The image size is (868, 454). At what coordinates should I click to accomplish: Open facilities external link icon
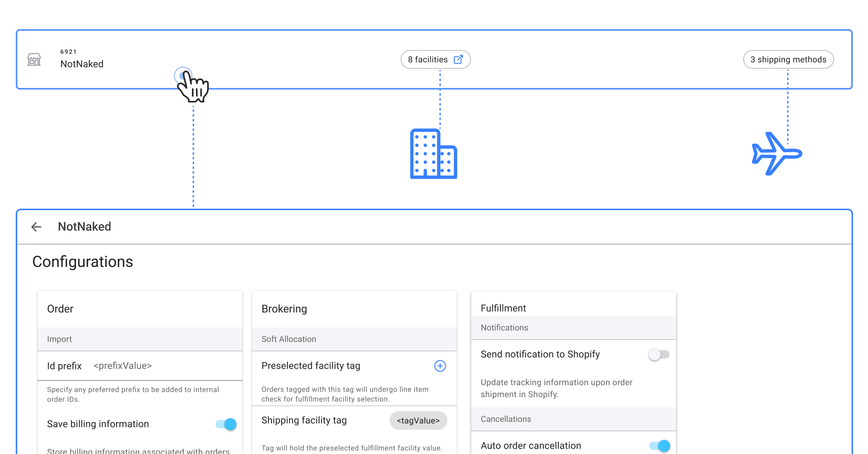pos(458,59)
